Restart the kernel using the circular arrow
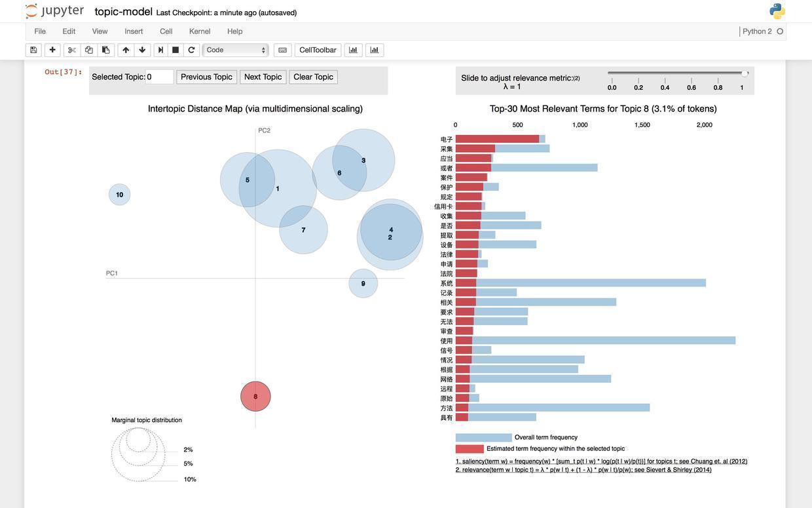 191,50
